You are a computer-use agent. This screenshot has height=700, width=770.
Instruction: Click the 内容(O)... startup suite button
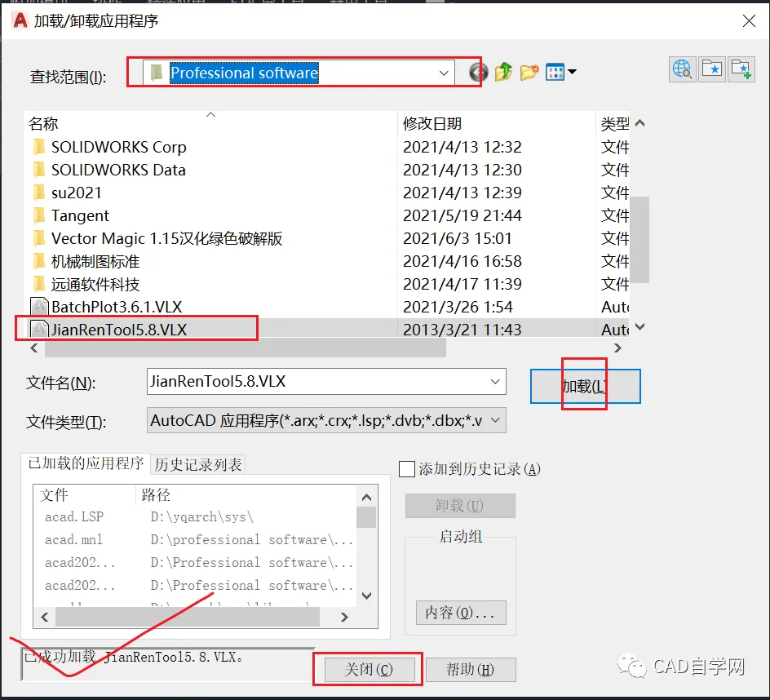coord(461,613)
